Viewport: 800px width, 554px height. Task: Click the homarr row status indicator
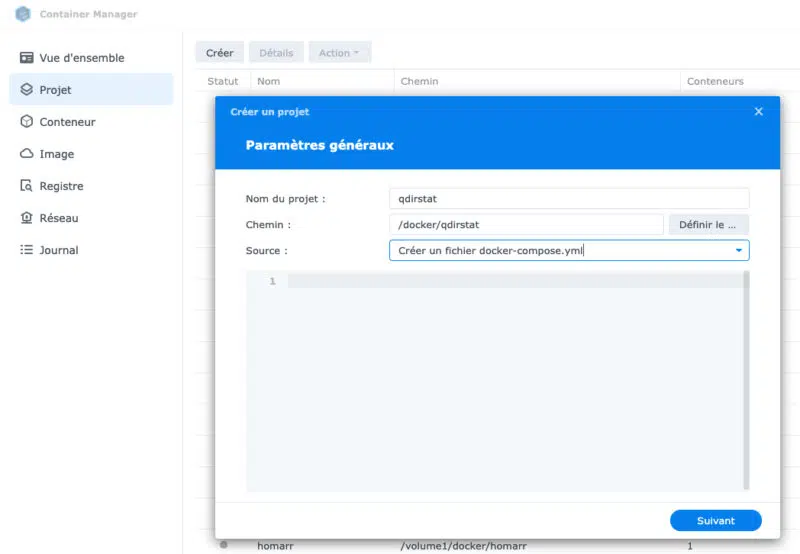(223, 545)
